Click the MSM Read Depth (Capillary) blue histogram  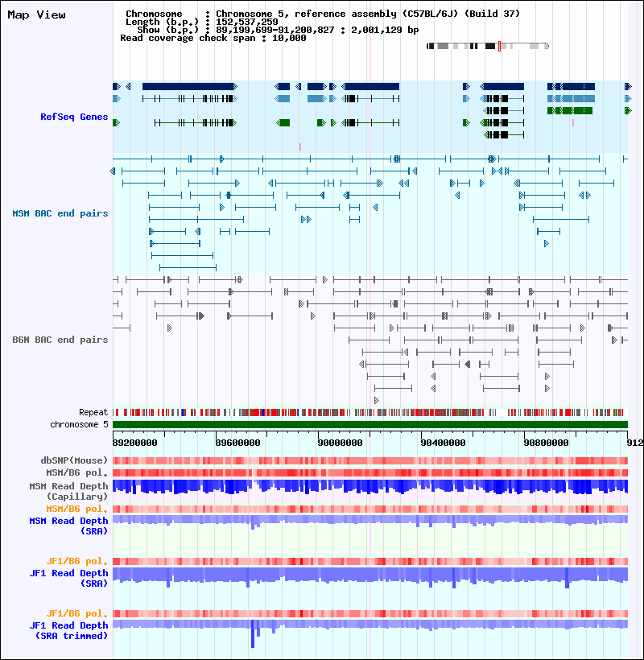click(x=370, y=487)
